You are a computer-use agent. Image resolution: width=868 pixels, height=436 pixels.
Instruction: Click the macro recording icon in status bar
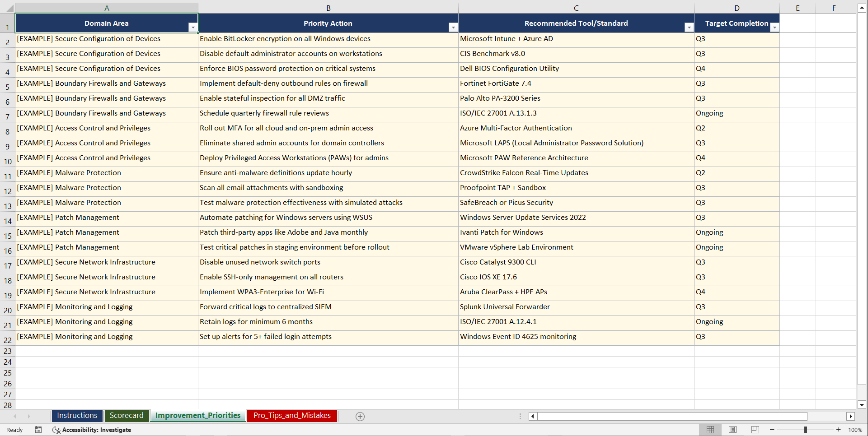(x=38, y=430)
